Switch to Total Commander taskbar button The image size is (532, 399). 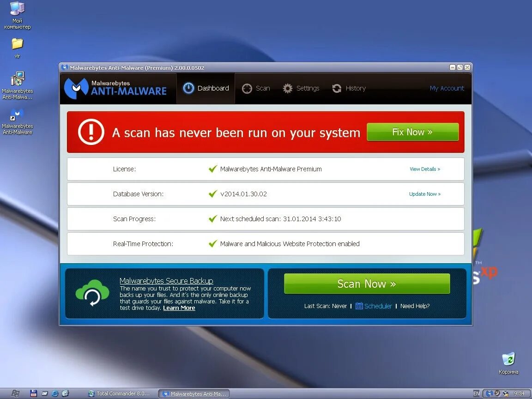[120, 393]
